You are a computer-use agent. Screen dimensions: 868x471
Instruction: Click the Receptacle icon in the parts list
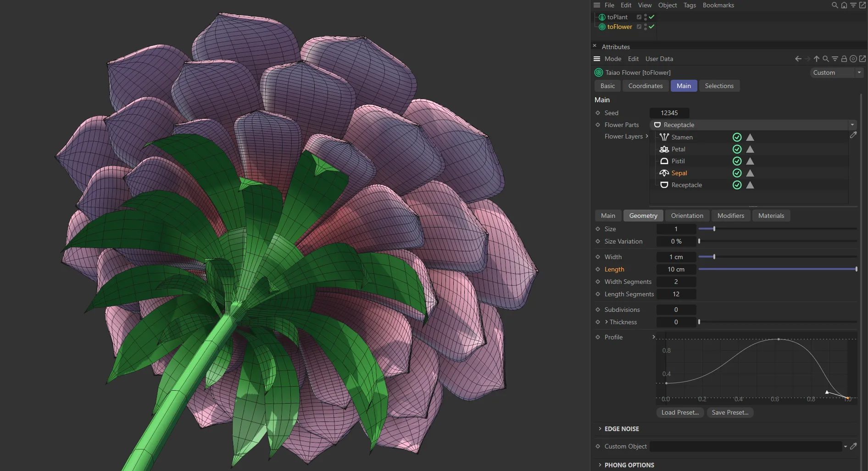(x=664, y=185)
